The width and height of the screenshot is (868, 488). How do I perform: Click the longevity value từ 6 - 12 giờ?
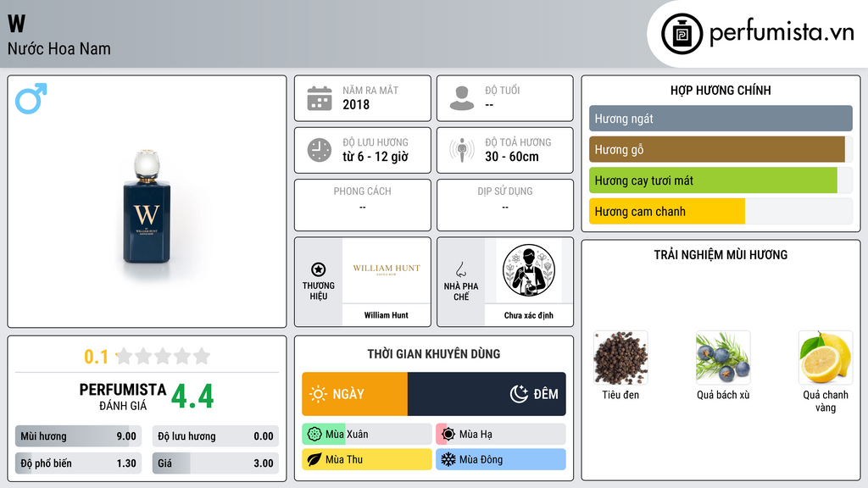[376, 157]
